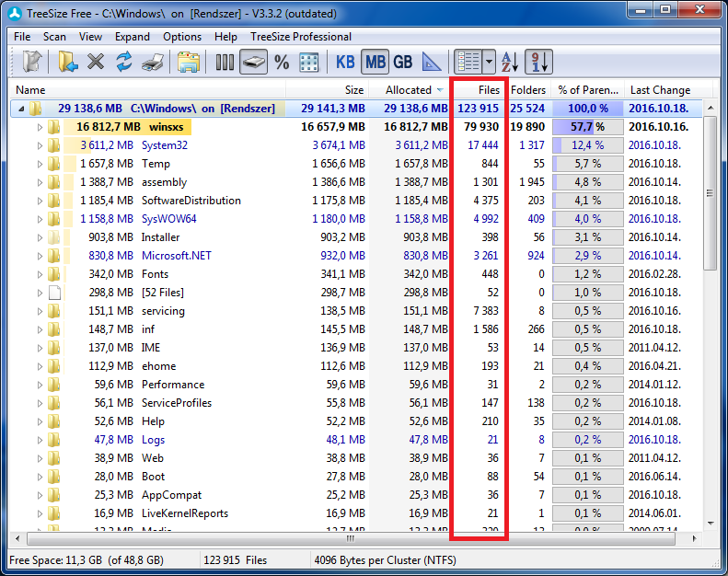Open folder in Explorer icon
Screen dimensions: 728x576
pyautogui.click(x=188, y=63)
